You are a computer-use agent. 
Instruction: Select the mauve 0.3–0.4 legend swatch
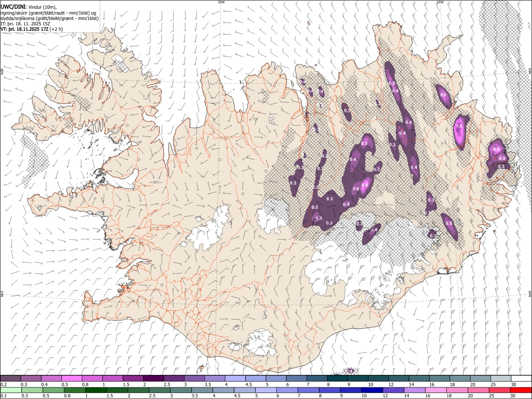coord(31,379)
